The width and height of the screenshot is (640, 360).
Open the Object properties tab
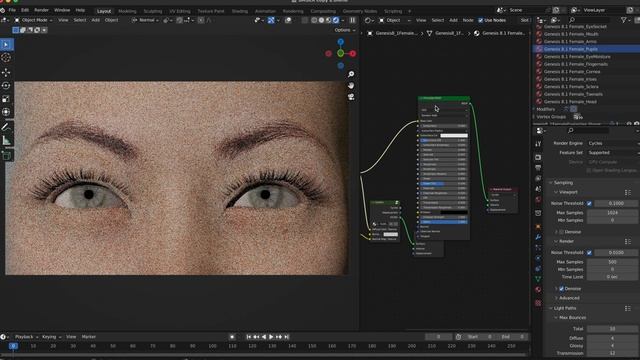tap(538, 227)
